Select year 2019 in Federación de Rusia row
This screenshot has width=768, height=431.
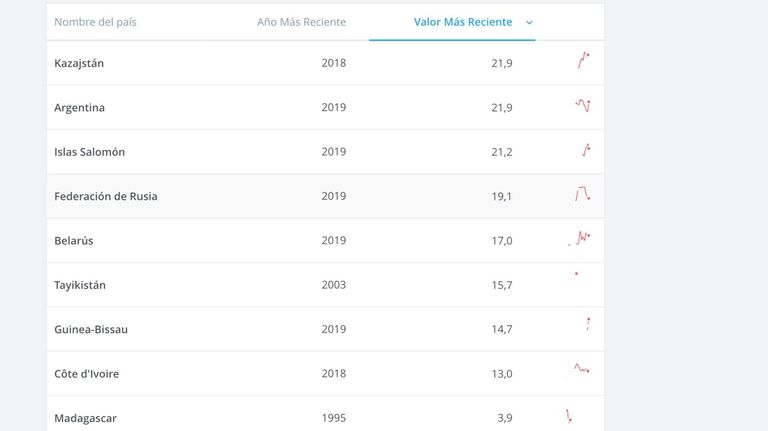click(334, 196)
